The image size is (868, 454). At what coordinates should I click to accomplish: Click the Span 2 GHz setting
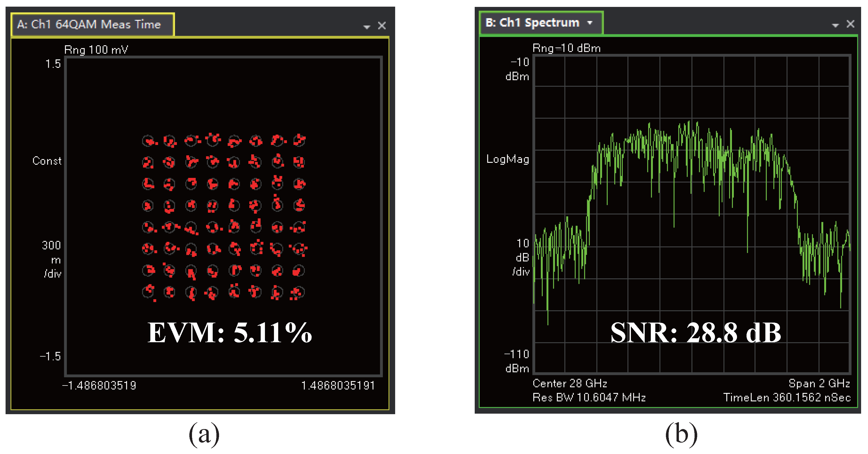point(819,383)
